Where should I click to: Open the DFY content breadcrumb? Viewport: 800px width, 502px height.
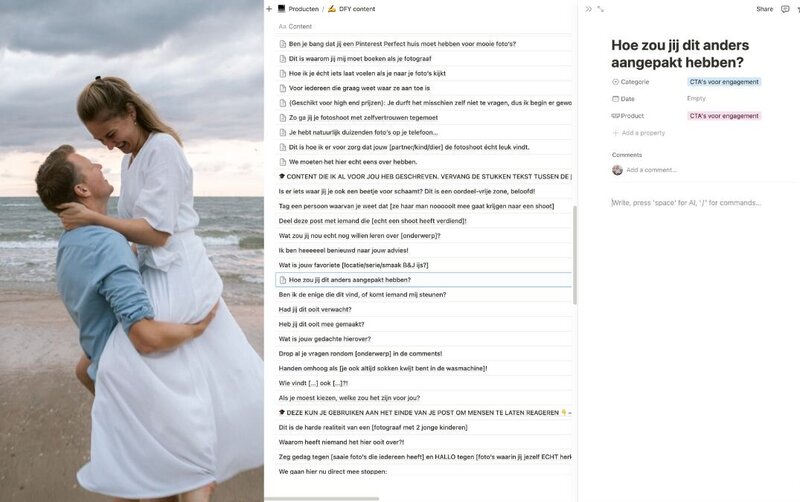(352, 9)
